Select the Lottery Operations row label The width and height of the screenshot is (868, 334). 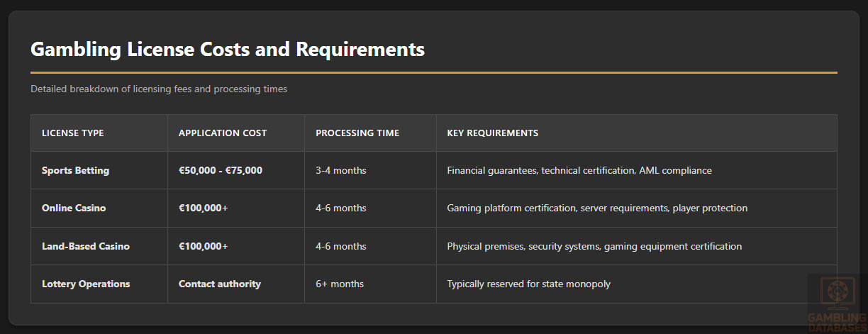[86, 284]
